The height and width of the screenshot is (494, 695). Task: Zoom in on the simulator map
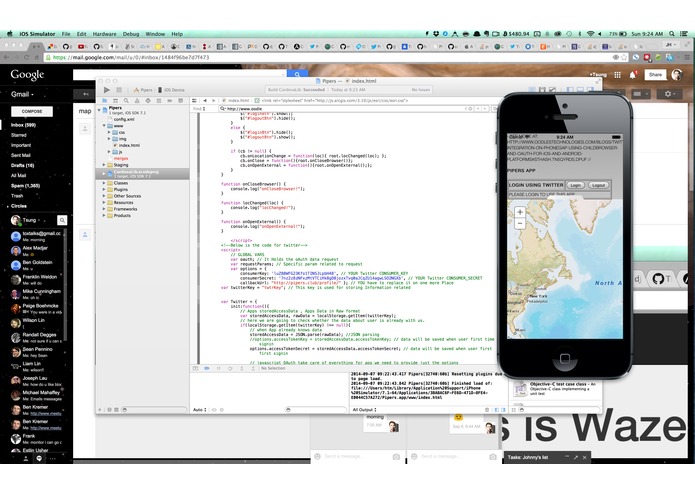pos(520,212)
